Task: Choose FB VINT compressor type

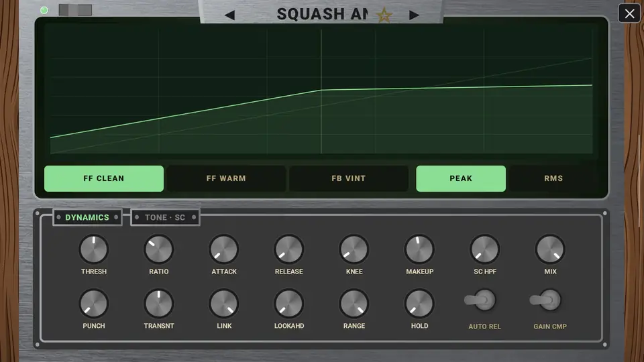Action: [348, 178]
